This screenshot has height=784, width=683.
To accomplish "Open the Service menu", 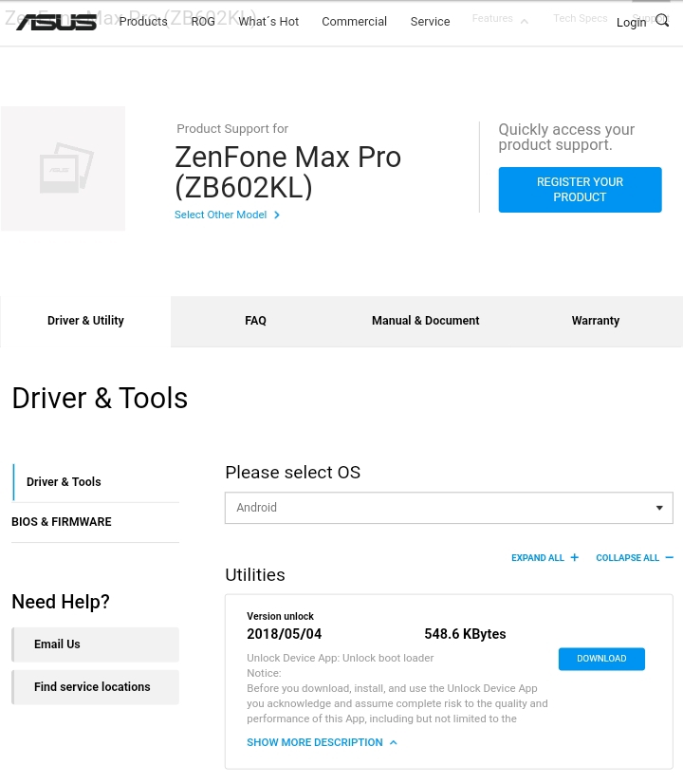I will coord(430,22).
